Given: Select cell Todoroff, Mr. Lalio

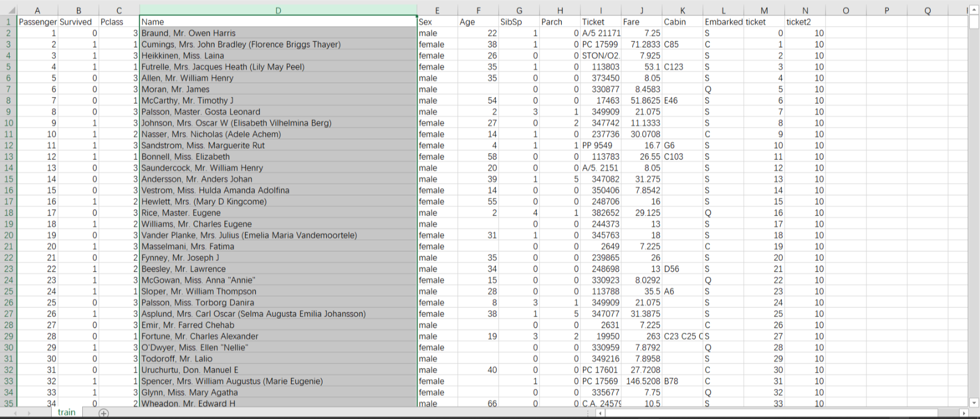Looking at the screenshot, I should [x=278, y=358].
